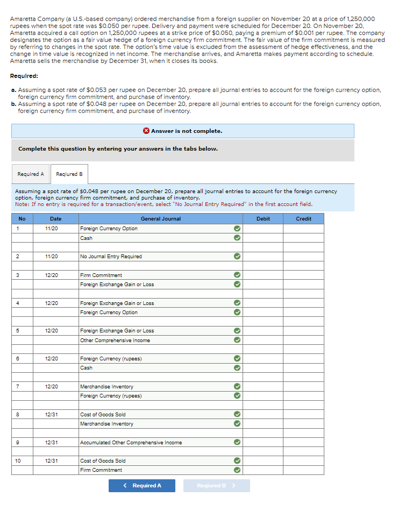Click debit cell for Foreign Currency (rupees) entry 6
This screenshot has height=532, width=398.
pyautogui.click(x=263, y=358)
